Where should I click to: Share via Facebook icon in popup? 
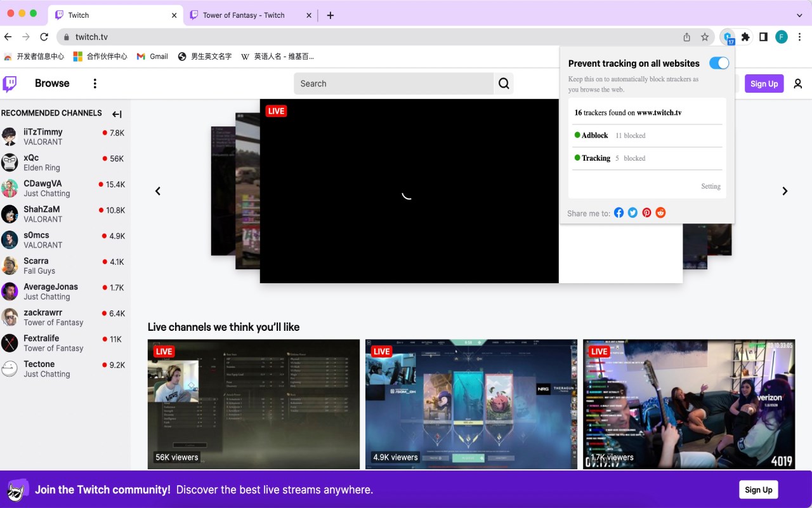click(x=619, y=213)
